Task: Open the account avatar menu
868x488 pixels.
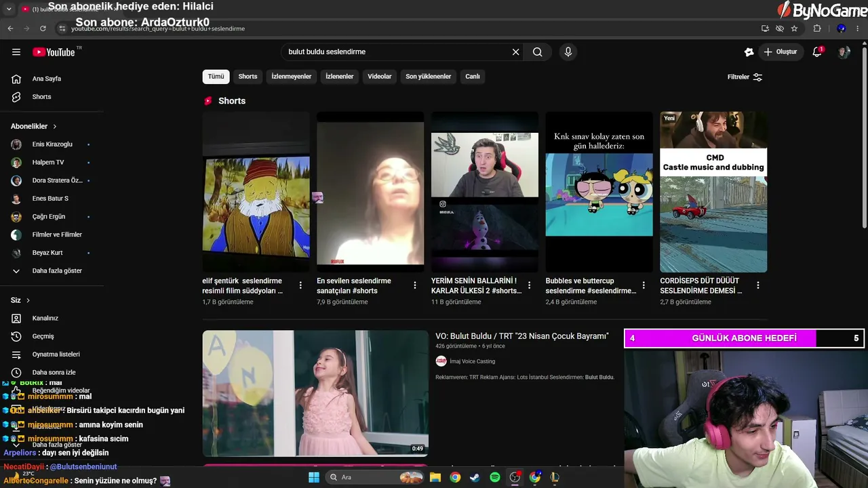Action: [x=844, y=52]
